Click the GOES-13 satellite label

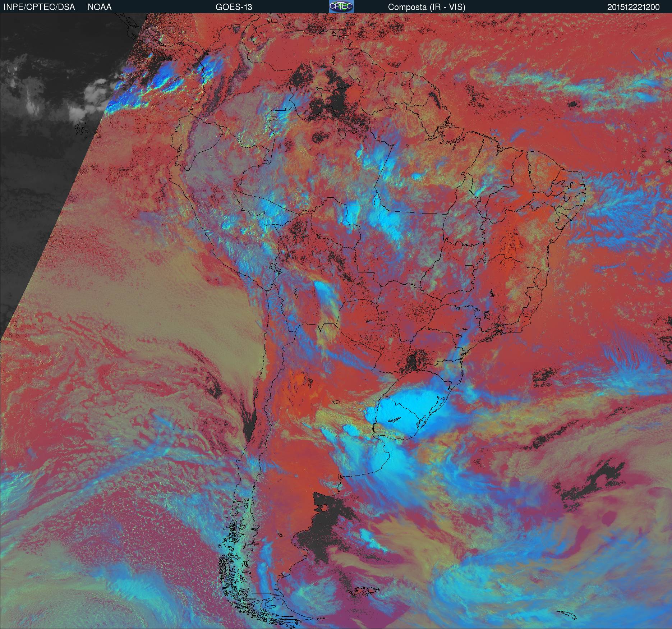tap(234, 7)
